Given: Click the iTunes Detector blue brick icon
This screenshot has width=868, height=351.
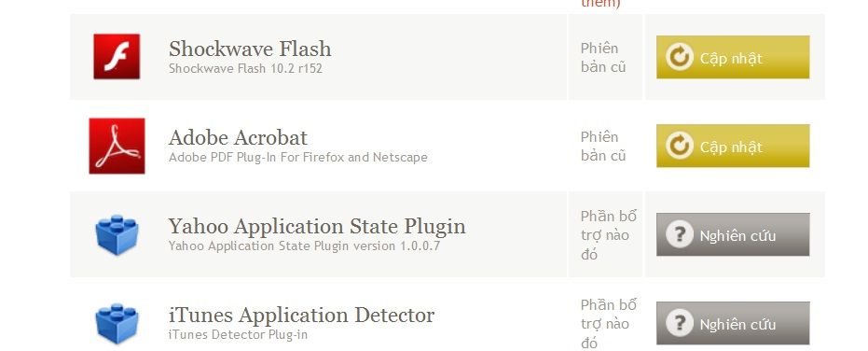Looking at the screenshot, I should (x=117, y=323).
